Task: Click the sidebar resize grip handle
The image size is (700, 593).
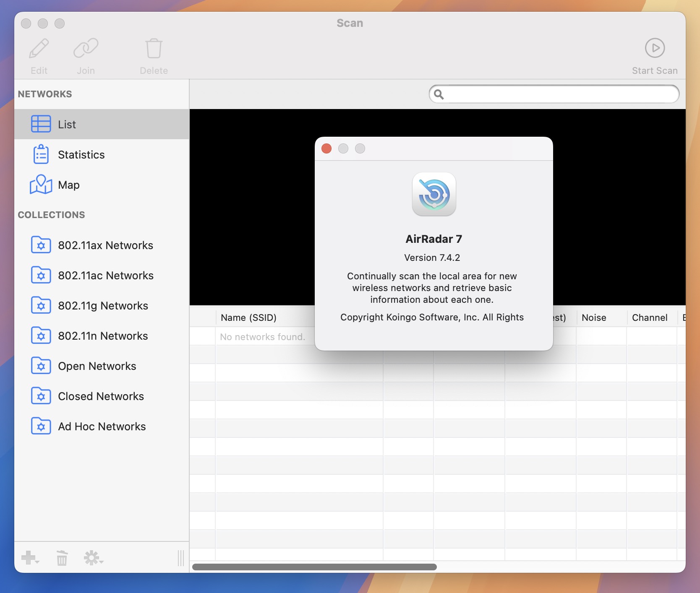Action: (x=181, y=558)
